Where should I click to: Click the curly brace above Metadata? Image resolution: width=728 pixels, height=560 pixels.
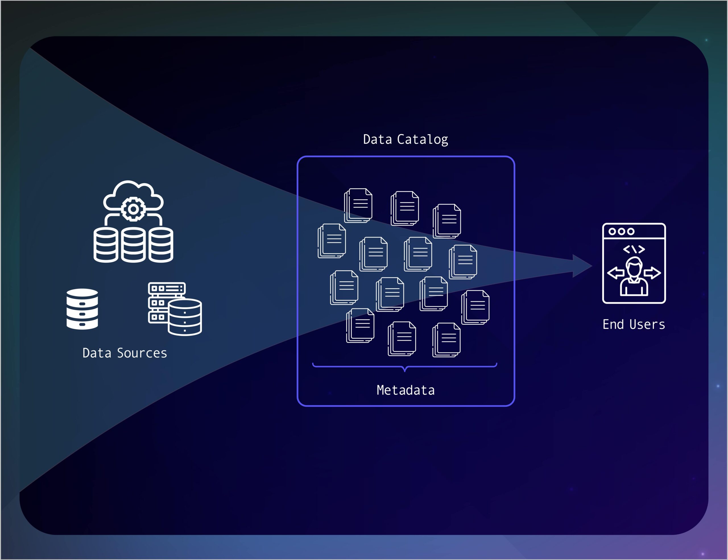click(x=405, y=367)
